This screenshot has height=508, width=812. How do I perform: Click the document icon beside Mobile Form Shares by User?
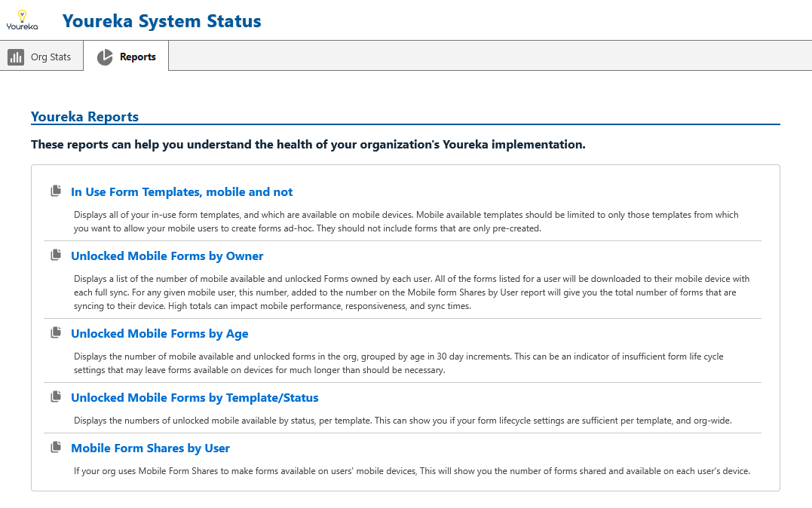tap(56, 448)
